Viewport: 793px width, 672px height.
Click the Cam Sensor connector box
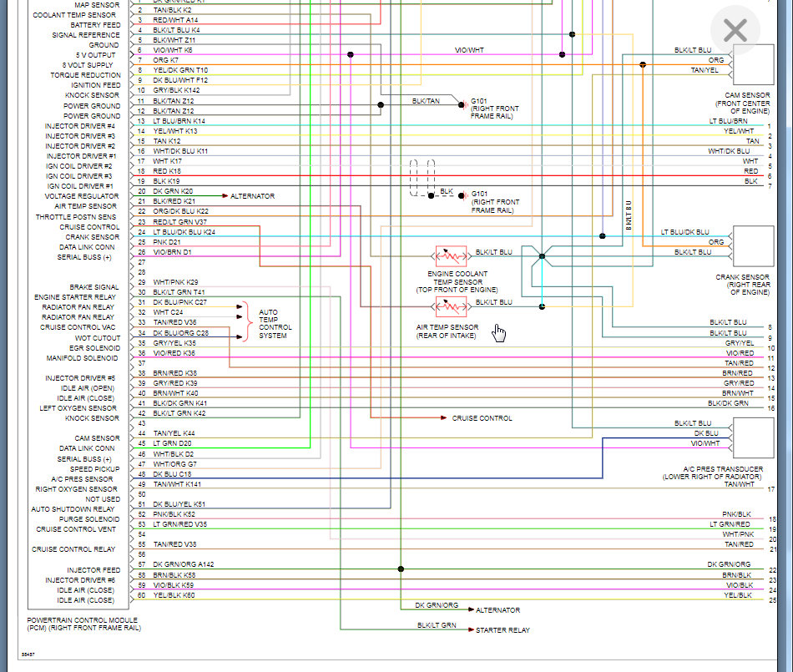coord(753,65)
